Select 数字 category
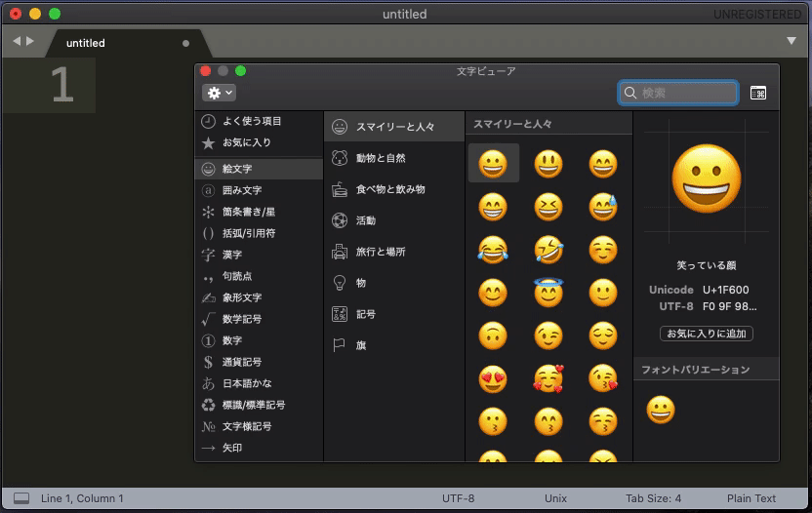Viewport: 812px width, 513px height. click(259, 340)
